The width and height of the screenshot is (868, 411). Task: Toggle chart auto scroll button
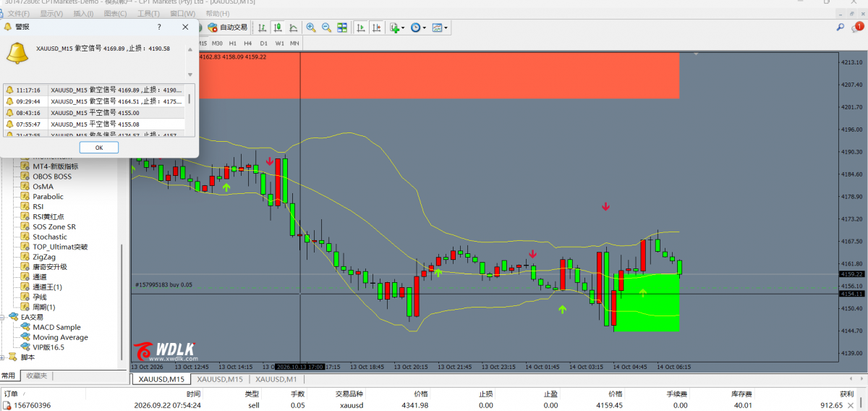360,27
